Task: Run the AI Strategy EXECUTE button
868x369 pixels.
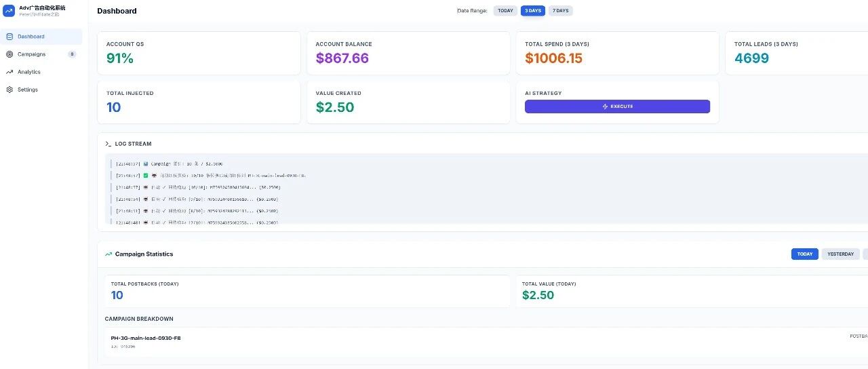Action: (617, 106)
